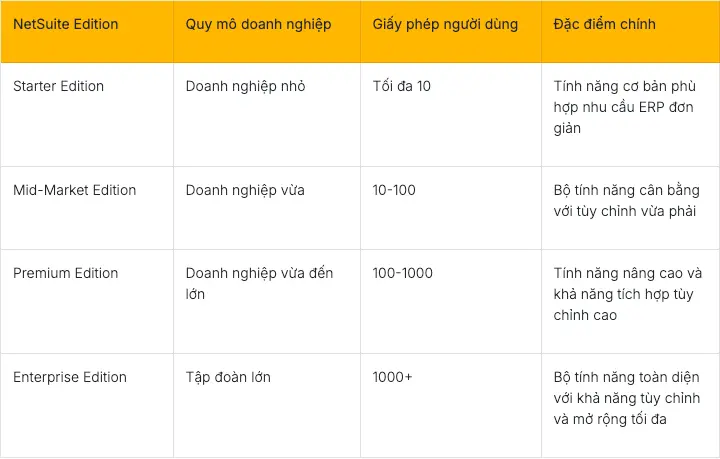This screenshot has height=459, width=720.
Task: Click the 10-100 user license cell
Action: pos(394,190)
